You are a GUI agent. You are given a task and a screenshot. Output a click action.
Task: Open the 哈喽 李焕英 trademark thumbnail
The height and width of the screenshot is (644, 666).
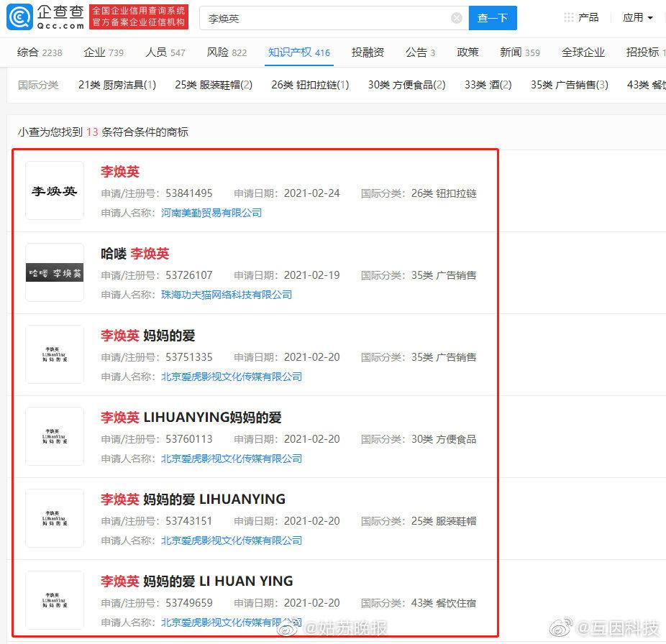point(55,272)
